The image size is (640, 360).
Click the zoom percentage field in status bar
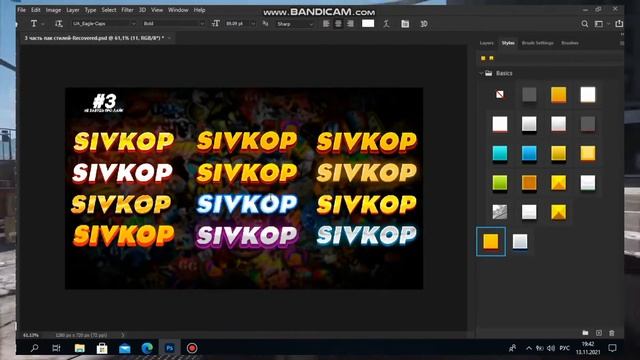tap(31, 335)
